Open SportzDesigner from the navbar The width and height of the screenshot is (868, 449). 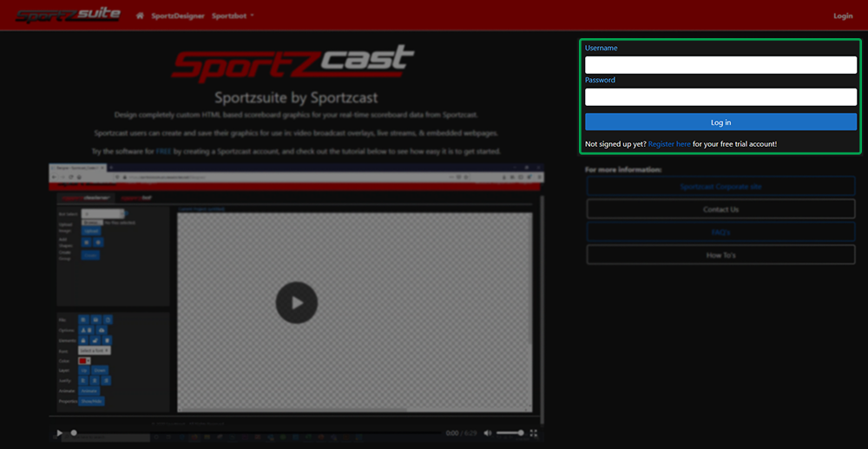(x=178, y=16)
